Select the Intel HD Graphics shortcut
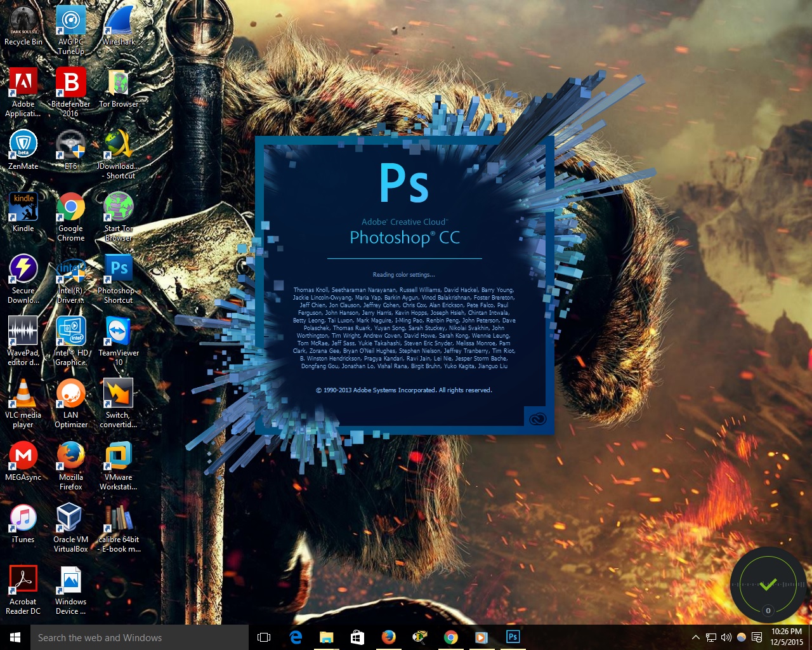The height and width of the screenshot is (650, 812). pyautogui.click(x=71, y=342)
